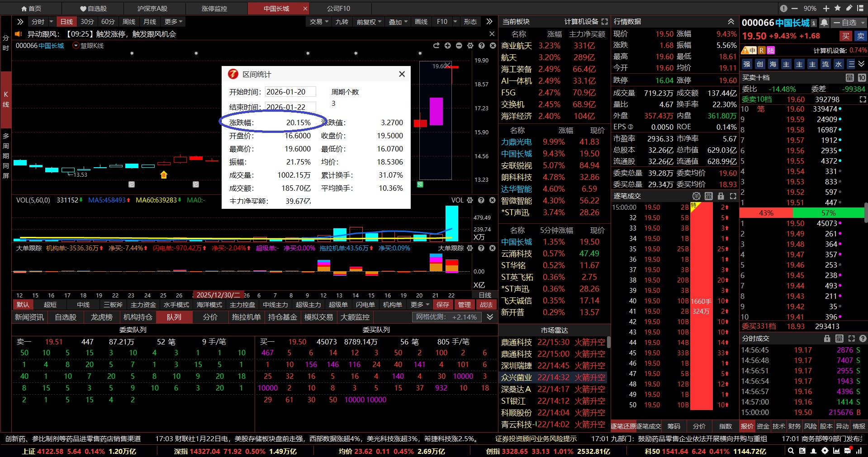The image size is (868, 457).
Task: Remove the 大单跟踪 indicator panel
Action: (x=493, y=248)
